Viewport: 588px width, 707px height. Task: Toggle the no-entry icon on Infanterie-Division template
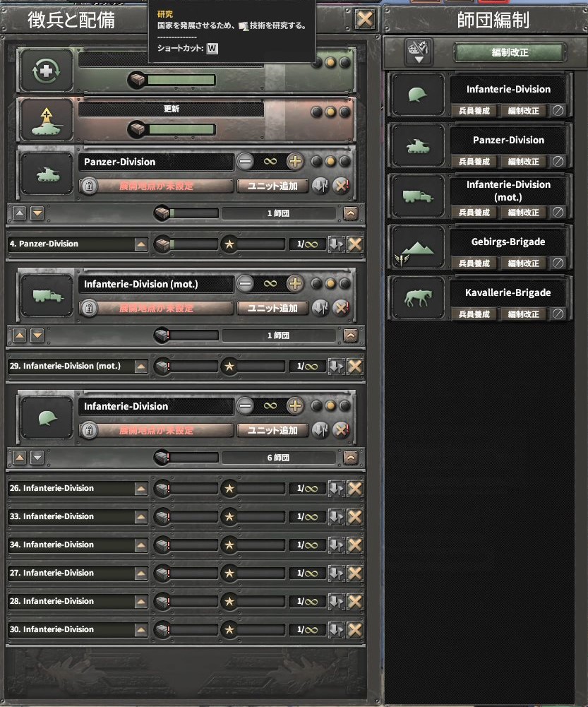558,110
